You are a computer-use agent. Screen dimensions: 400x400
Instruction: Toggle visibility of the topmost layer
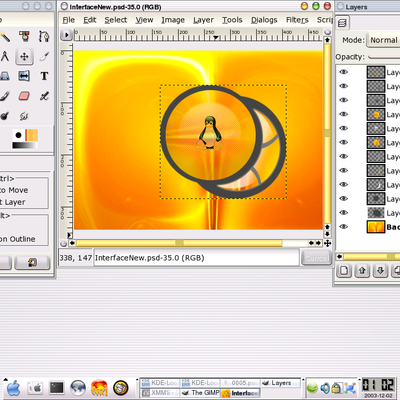pyautogui.click(x=343, y=72)
